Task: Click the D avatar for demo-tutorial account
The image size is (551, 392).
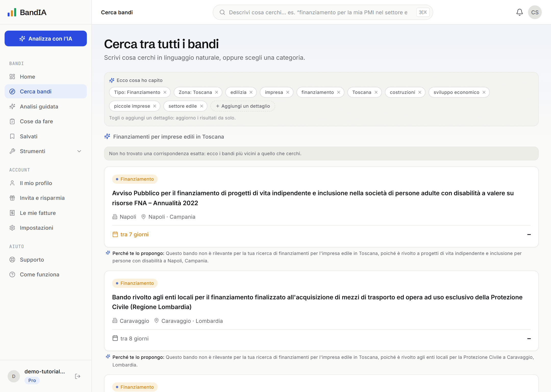Action: point(14,376)
